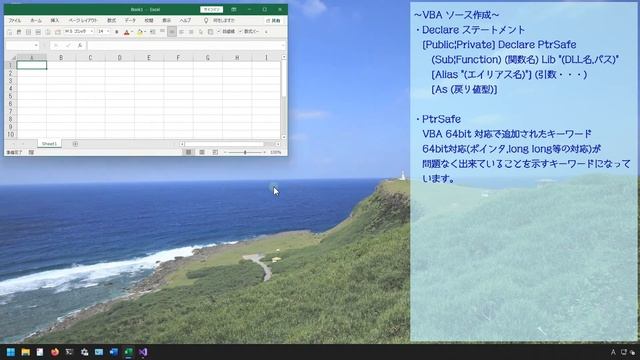
Task: Click vertical scrollbar down arrow
Action: pos(284,137)
